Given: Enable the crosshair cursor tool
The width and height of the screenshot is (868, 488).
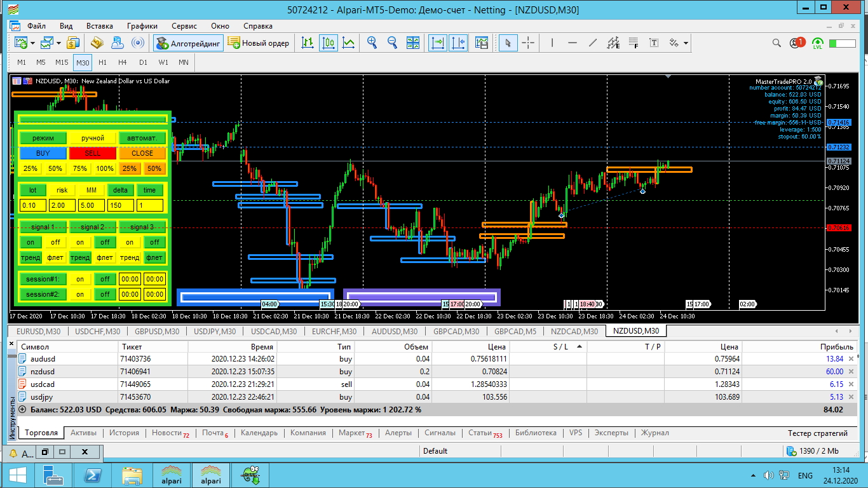Looking at the screenshot, I should (x=528, y=43).
